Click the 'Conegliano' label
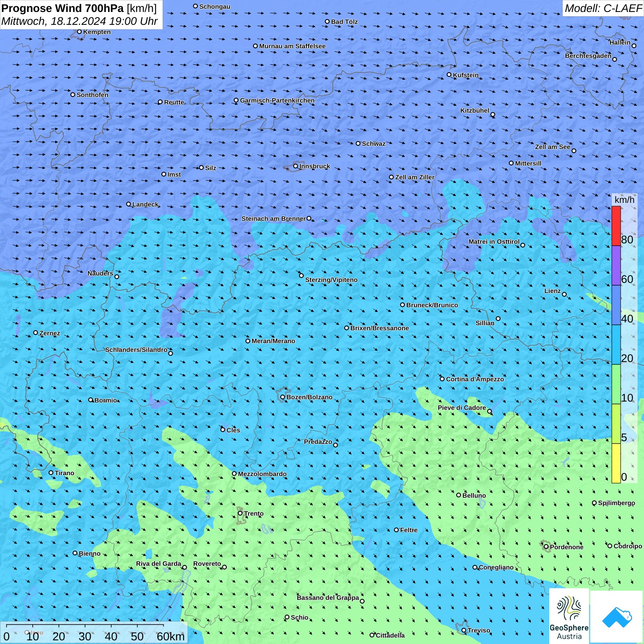644x644 pixels. (x=496, y=567)
